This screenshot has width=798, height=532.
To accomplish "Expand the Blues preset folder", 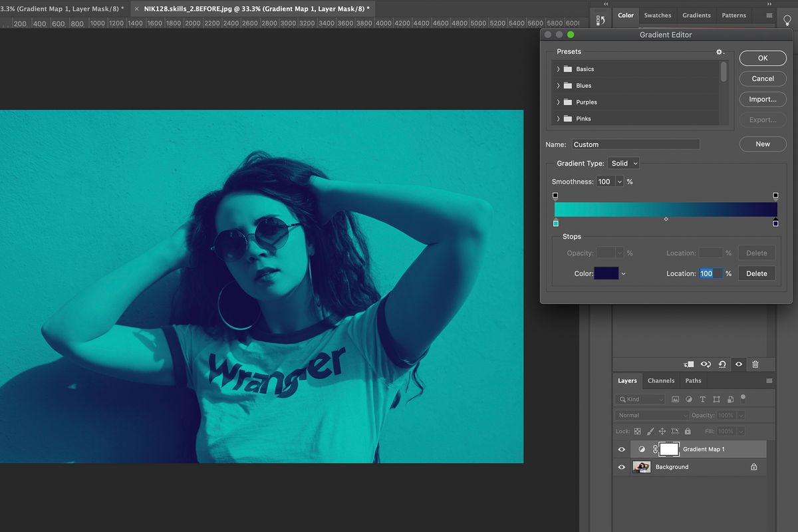I will tap(558, 86).
